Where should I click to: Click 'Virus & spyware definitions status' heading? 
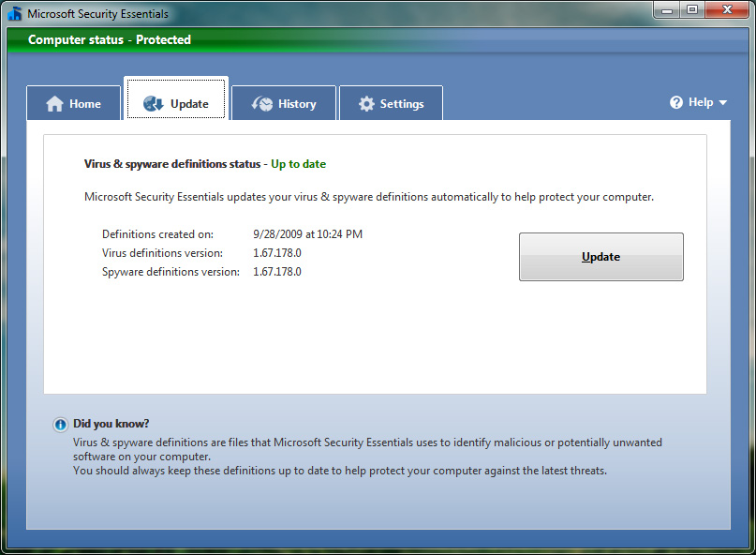(x=172, y=164)
